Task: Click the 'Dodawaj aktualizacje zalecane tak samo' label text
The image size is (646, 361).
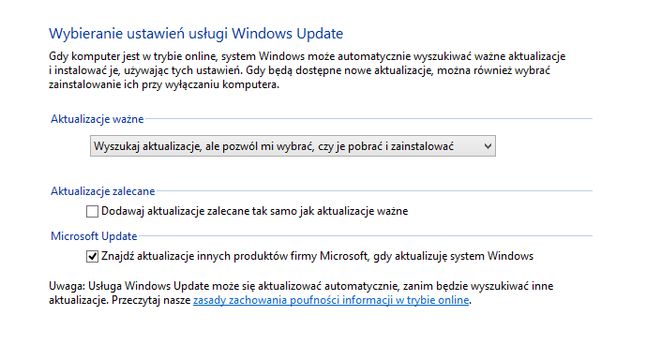Action: [255, 211]
